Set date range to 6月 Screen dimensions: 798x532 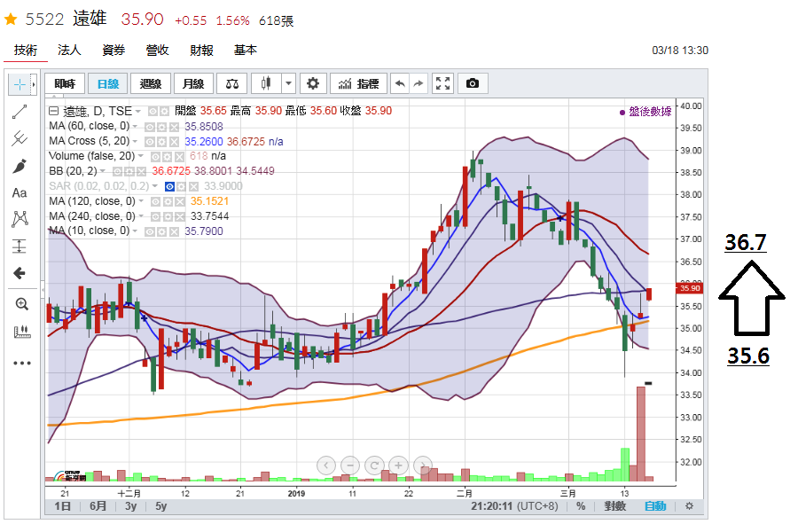98,506
